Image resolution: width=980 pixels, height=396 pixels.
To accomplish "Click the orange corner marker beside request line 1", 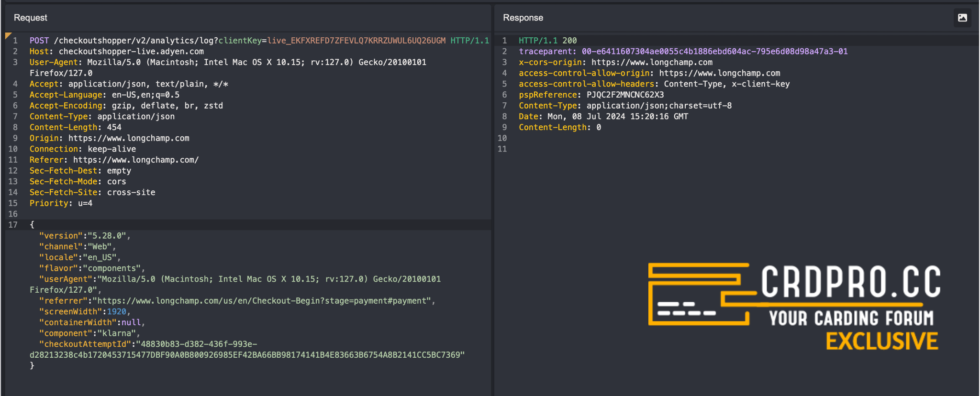I will coord(8,36).
